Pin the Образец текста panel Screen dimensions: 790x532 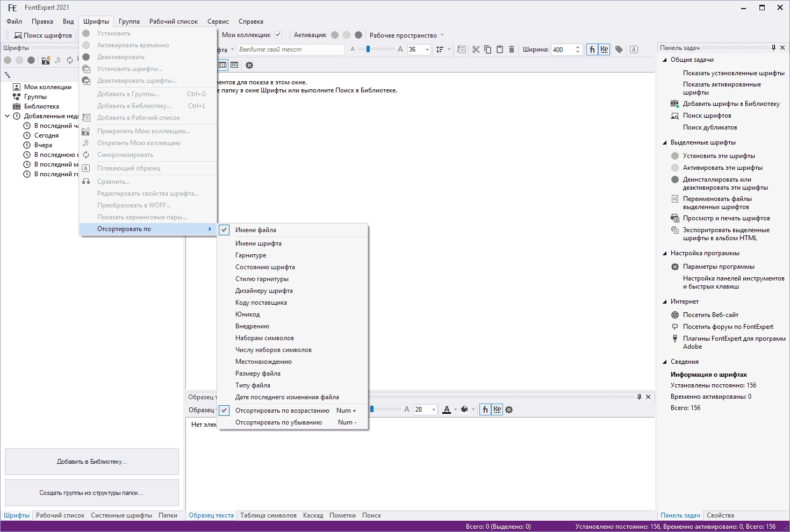[639, 397]
